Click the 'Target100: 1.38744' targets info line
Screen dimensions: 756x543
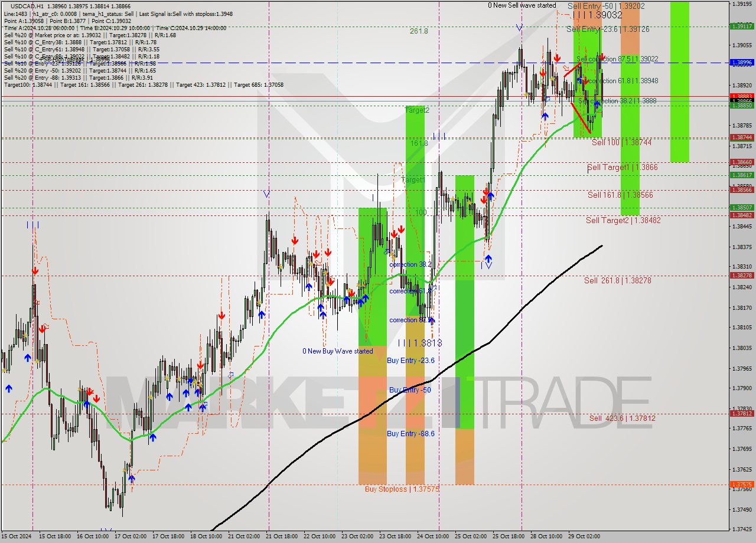[x=144, y=85]
